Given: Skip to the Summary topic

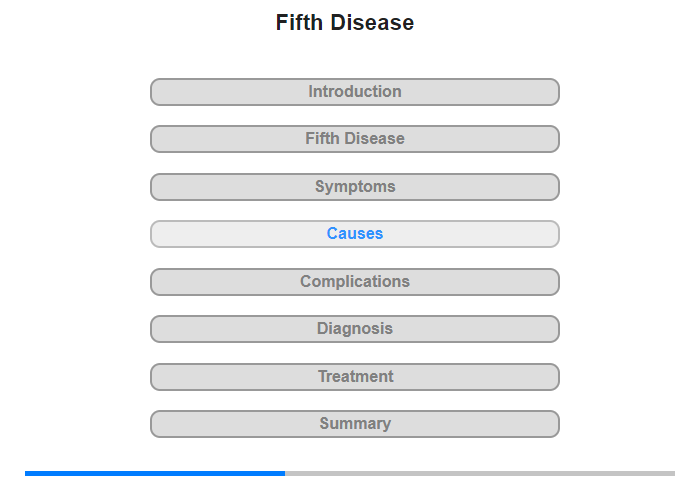Looking at the screenshot, I should [355, 424].
